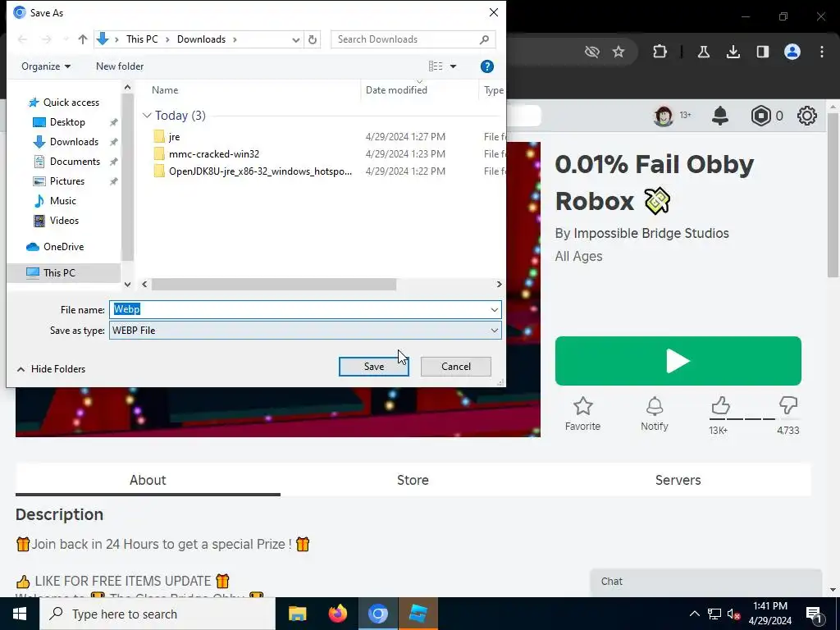Select Videos in the navigation pane
This screenshot has width=840, height=630.
point(64,221)
